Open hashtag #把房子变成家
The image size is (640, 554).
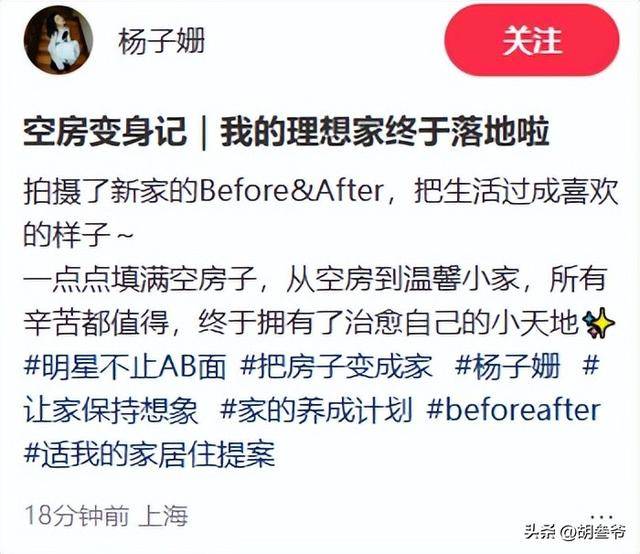pyautogui.click(x=336, y=366)
